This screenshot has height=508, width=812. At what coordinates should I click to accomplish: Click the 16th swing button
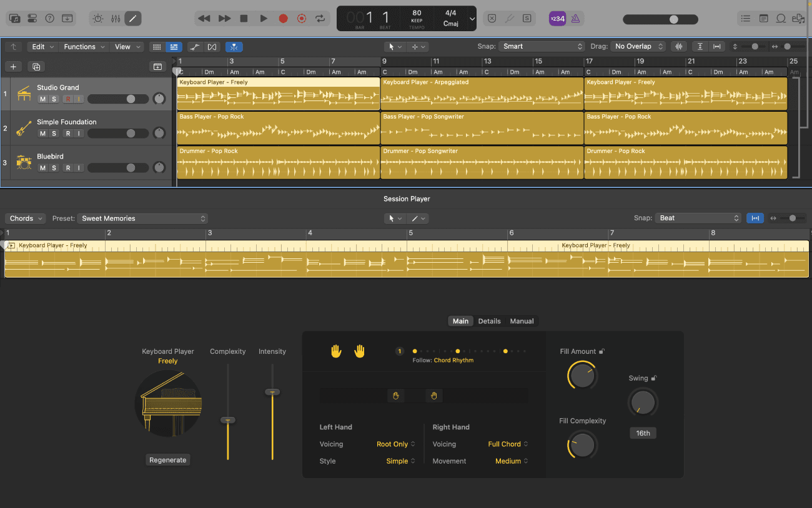pos(643,433)
